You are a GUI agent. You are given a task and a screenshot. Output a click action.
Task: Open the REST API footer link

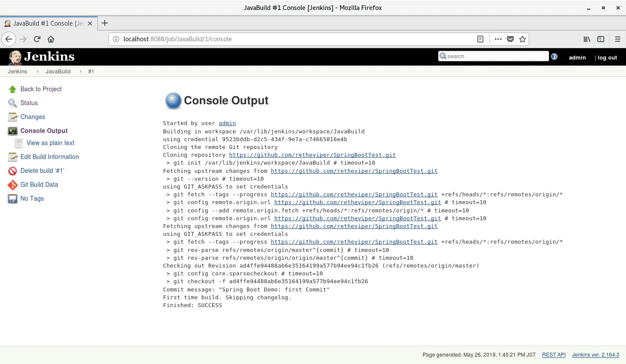pos(554,355)
